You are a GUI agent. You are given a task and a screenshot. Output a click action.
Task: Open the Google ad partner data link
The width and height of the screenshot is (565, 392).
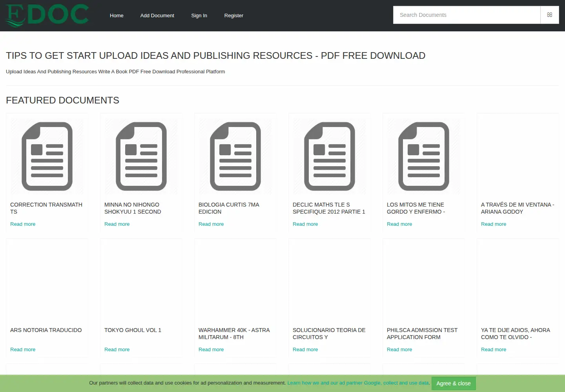[358, 383]
